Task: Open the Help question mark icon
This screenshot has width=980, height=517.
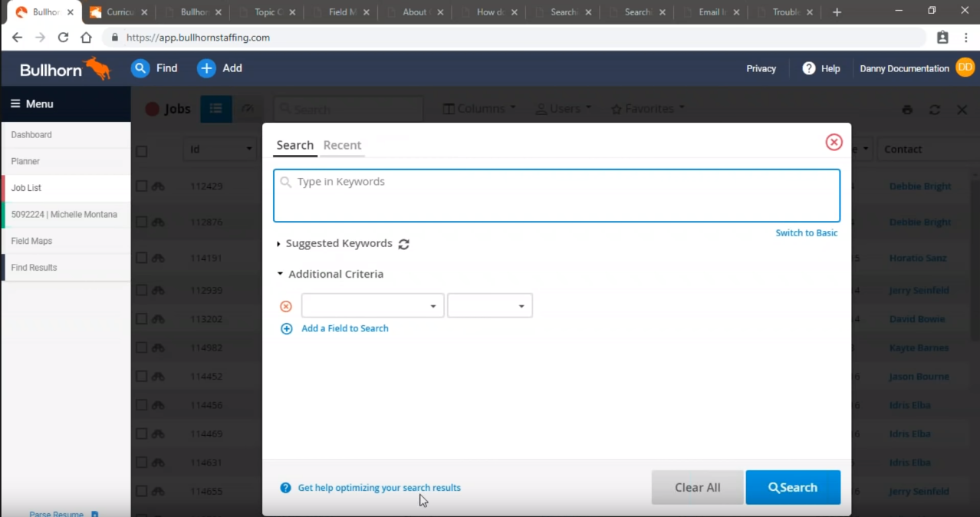Action: (x=808, y=68)
